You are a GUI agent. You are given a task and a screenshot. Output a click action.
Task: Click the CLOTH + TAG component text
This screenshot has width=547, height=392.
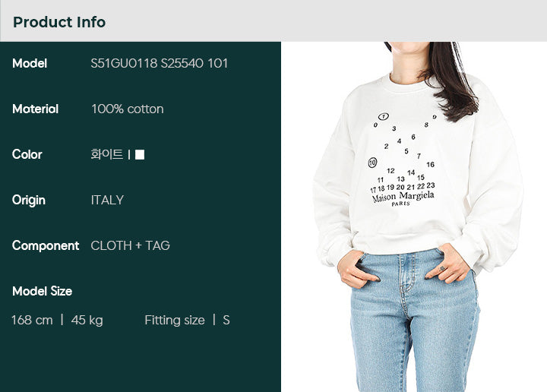tap(130, 246)
